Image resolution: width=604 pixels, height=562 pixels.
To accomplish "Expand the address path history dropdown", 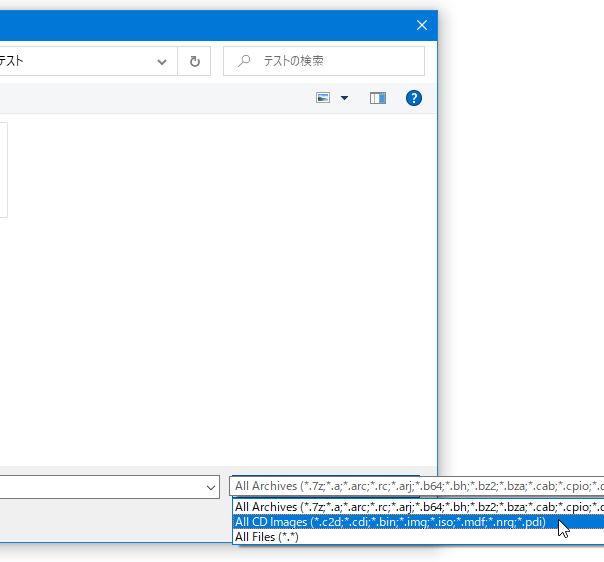I will click(162, 62).
